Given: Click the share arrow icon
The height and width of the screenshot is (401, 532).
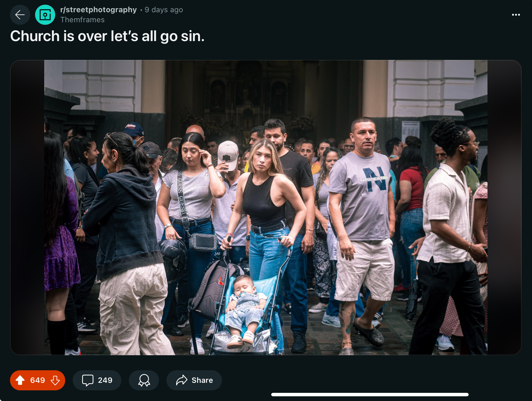Looking at the screenshot, I should (182, 380).
